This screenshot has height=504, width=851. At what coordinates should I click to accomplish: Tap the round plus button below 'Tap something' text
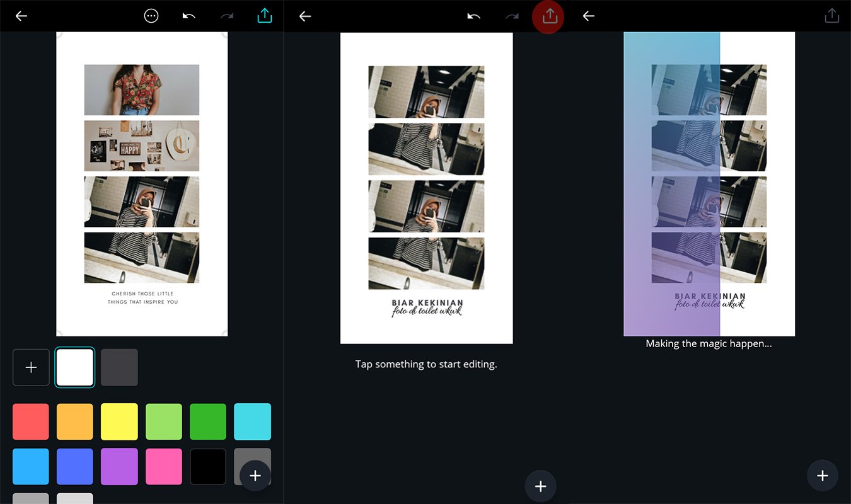click(x=540, y=486)
